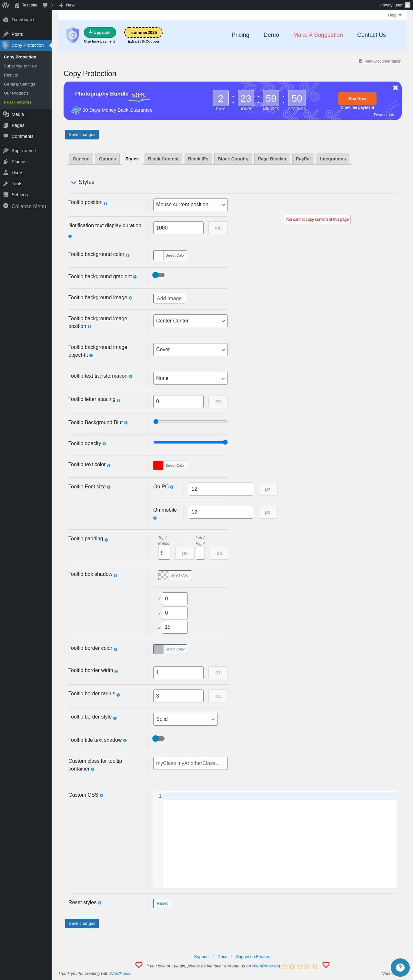Expand the Tooltip border style dropdown
The height and width of the screenshot is (980, 413).
(185, 719)
